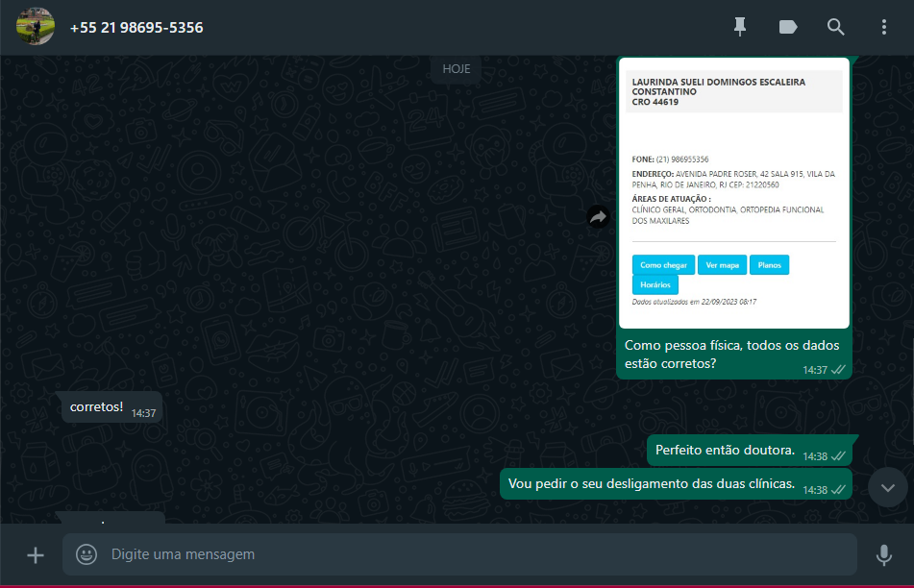Image resolution: width=914 pixels, height=588 pixels.
Task: Select 'Horários' button in image
Action: [655, 285]
